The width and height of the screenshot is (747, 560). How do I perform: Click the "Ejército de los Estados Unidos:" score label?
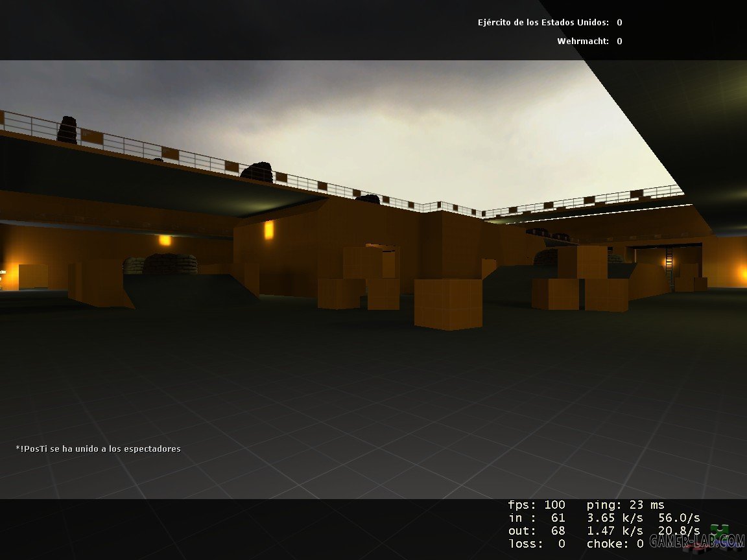click(x=543, y=23)
